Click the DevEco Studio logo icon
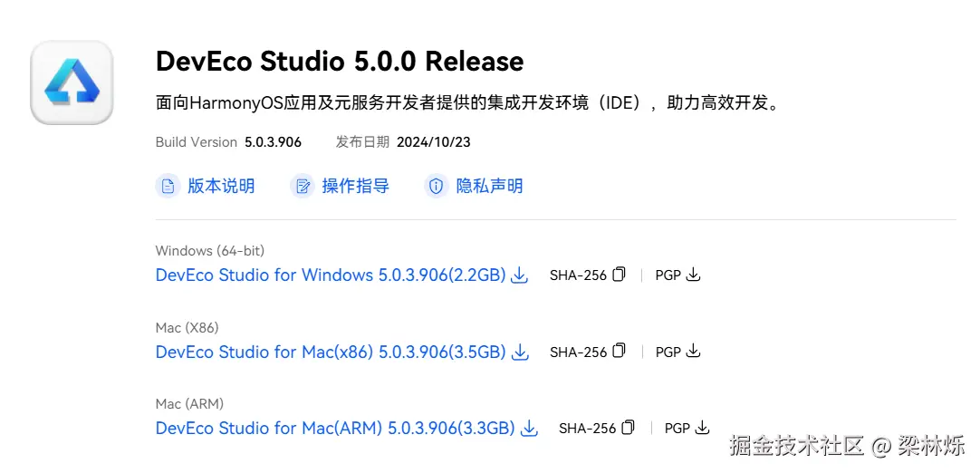 tap(72, 82)
